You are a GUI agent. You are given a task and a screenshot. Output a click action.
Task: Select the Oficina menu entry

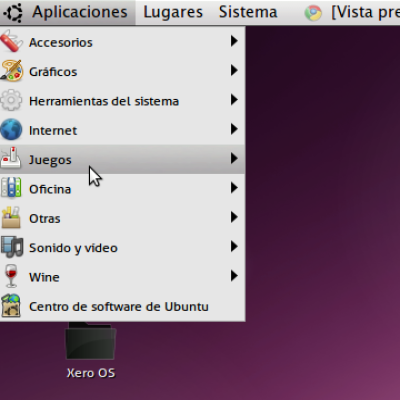pos(122,189)
